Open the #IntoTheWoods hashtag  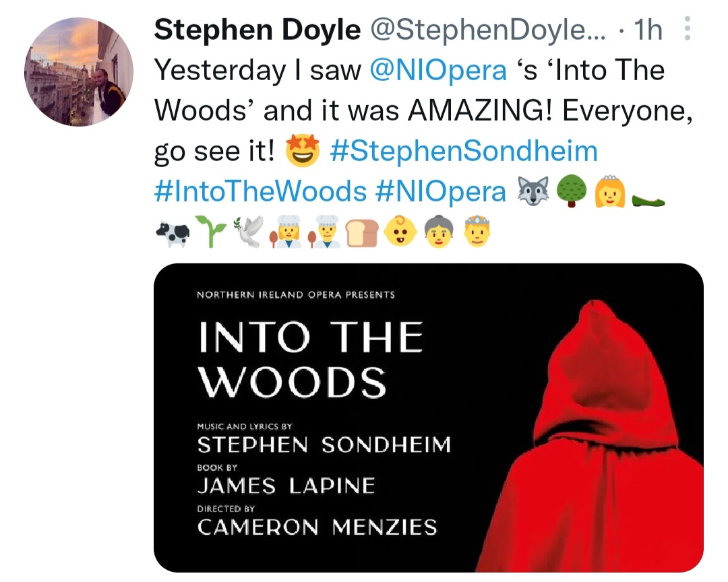[x=260, y=192]
